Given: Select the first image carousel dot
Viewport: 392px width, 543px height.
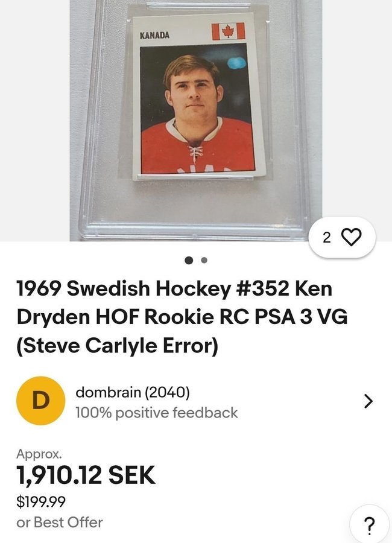Looking at the screenshot, I should click(189, 260).
